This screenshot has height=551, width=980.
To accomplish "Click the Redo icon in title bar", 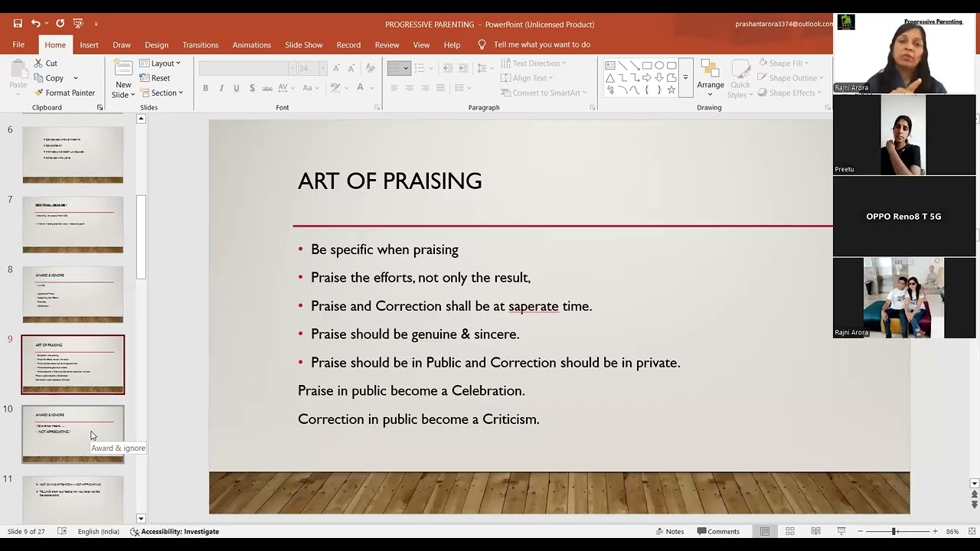I will pyautogui.click(x=60, y=24).
